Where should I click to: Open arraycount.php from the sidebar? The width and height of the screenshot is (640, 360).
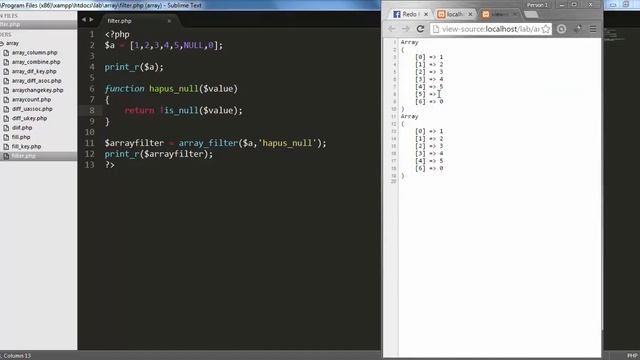coord(31,100)
